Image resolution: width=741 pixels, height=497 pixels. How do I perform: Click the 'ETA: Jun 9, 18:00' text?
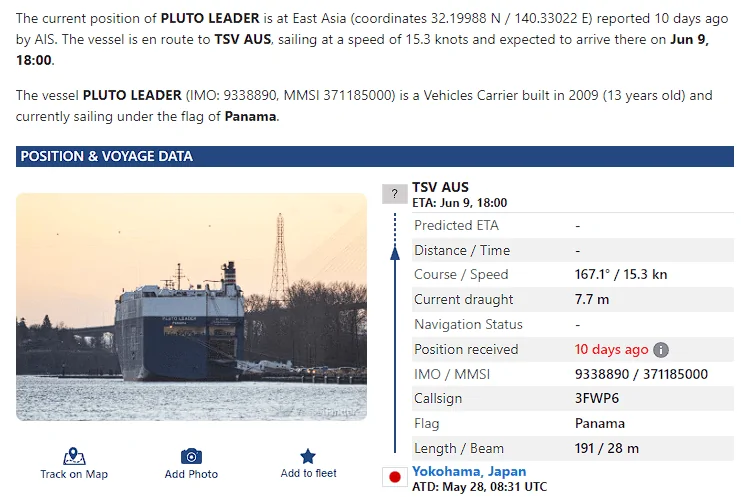[x=459, y=203]
